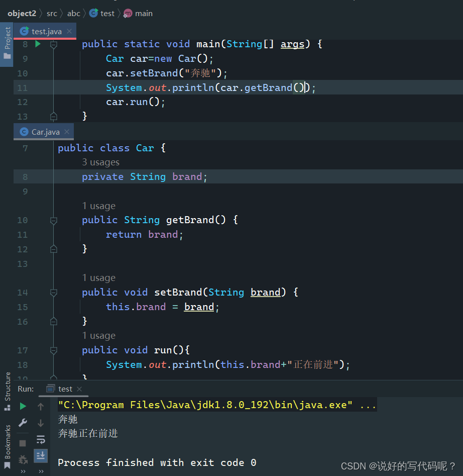Click the down arrow in Run toolbar
Image resolution: width=463 pixels, height=476 pixels.
click(41, 423)
